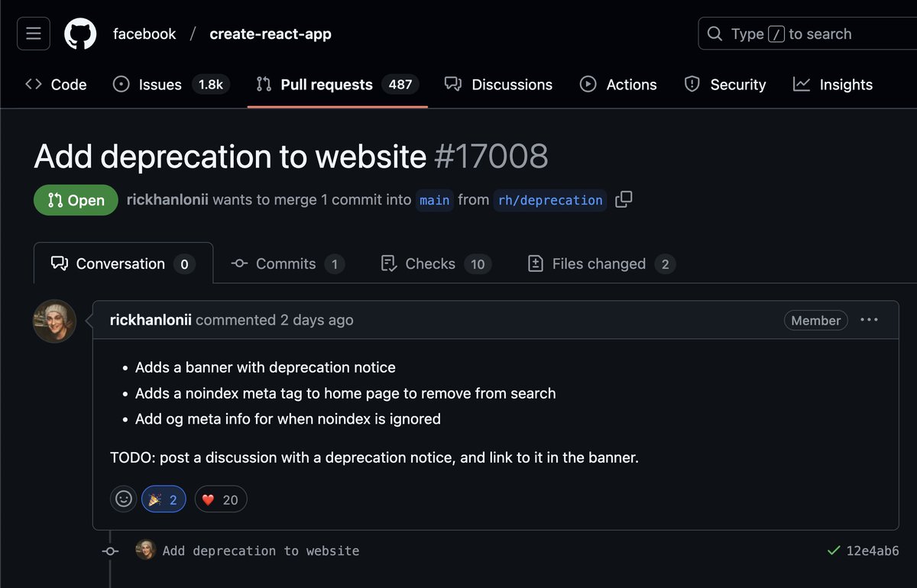
Task: Copy the head branch name icon
Action: click(624, 199)
